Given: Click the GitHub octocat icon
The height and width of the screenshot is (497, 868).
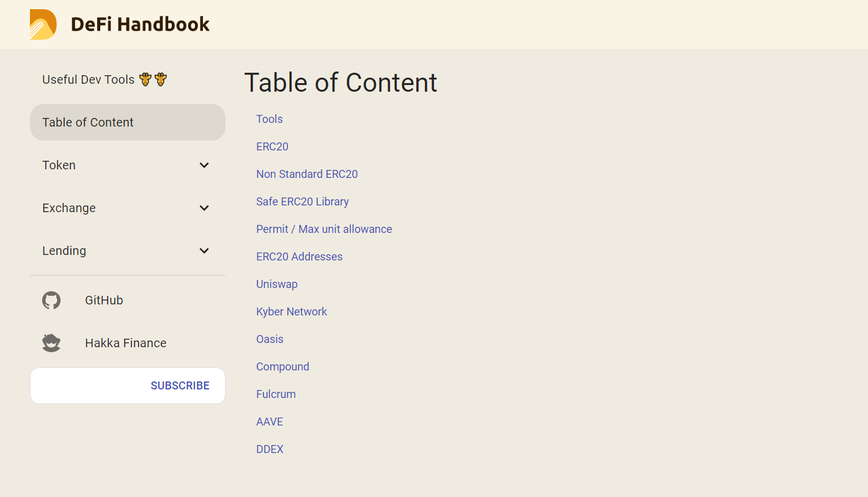Looking at the screenshot, I should [x=51, y=300].
